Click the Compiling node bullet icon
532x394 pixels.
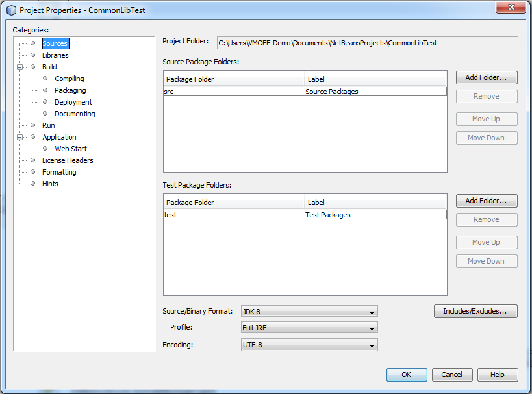(45, 79)
